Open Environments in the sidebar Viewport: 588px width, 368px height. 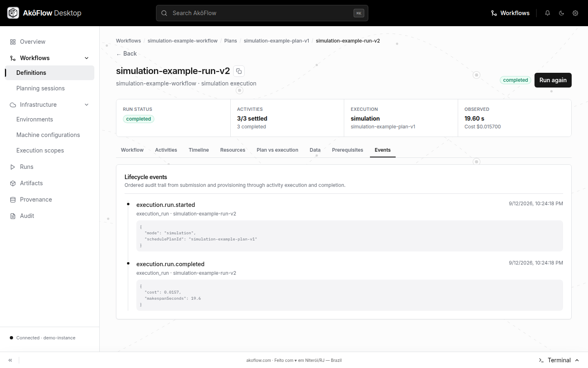click(50, 119)
